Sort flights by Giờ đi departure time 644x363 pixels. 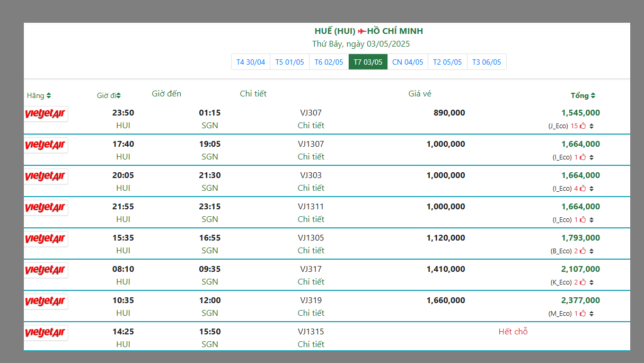tap(109, 96)
